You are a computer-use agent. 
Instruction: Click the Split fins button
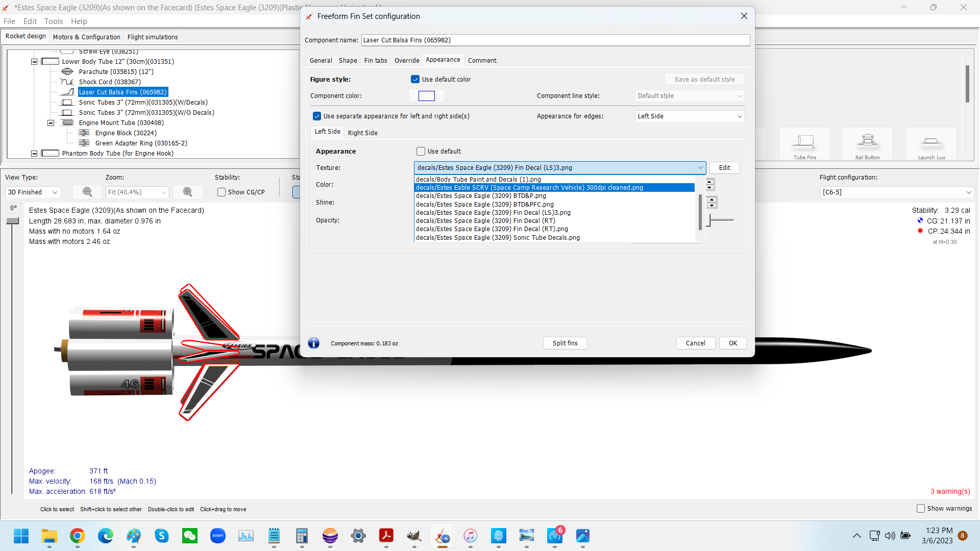tap(565, 343)
